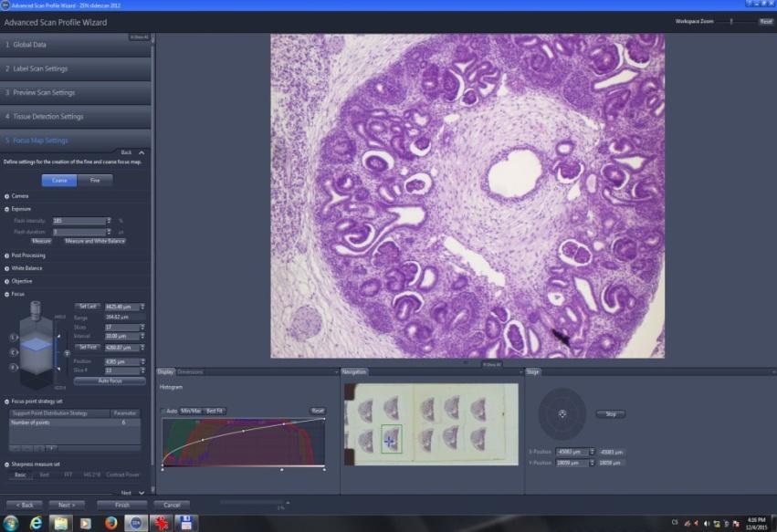The width and height of the screenshot is (777, 532).
Task: Reset the histogram display
Action: coord(318,412)
